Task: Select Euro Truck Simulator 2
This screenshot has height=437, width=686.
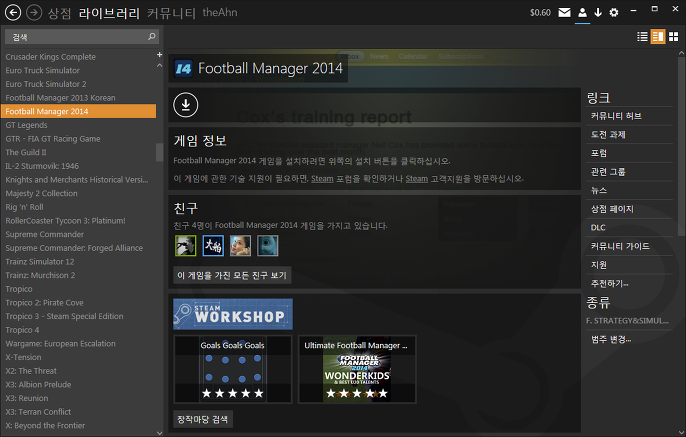Action: pos(46,84)
